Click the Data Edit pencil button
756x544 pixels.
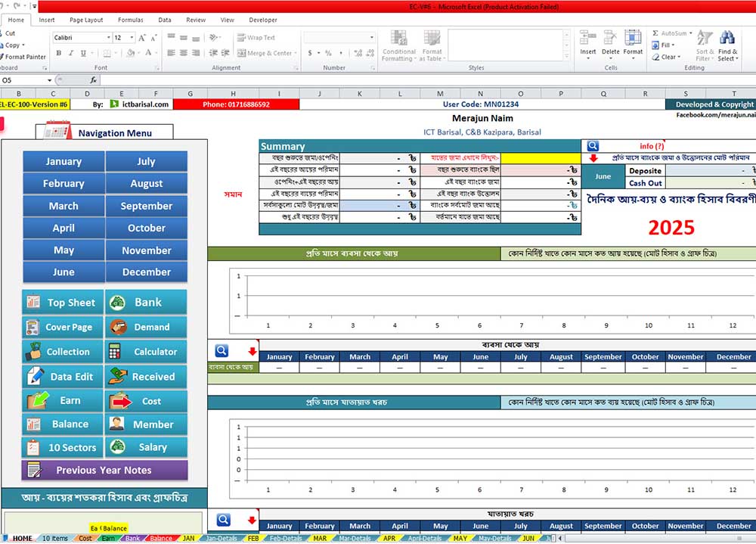pos(63,377)
